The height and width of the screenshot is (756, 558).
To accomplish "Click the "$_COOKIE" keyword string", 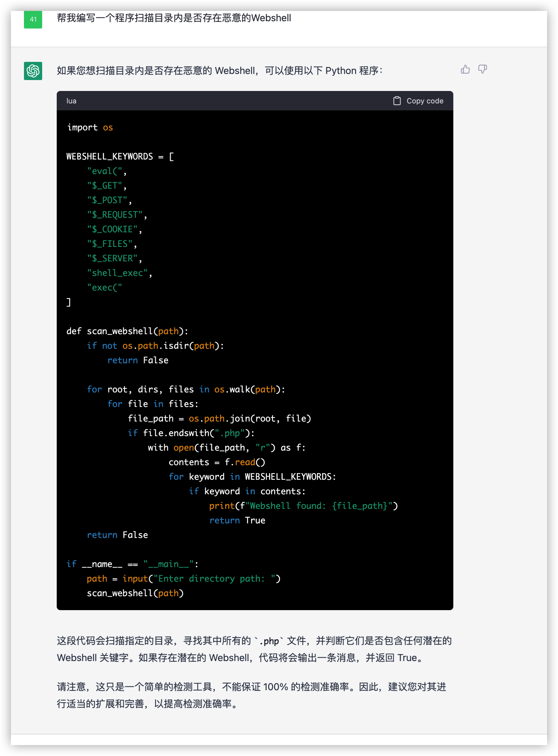I will [113, 229].
